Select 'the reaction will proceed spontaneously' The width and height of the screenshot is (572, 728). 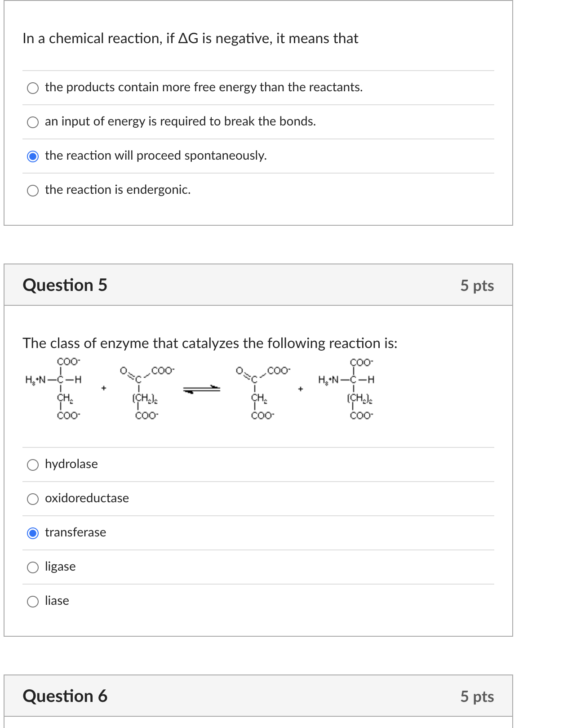click(32, 156)
